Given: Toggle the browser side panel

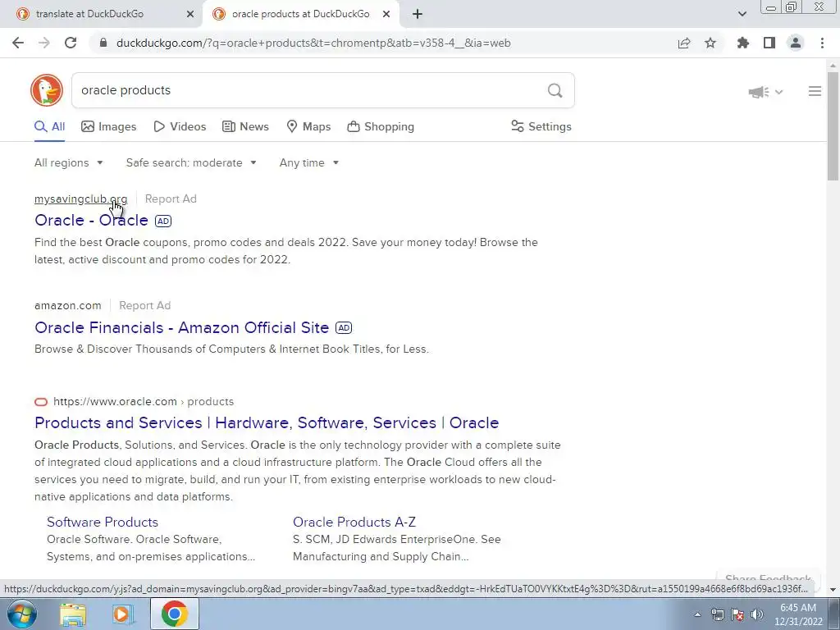Looking at the screenshot, I should pos(769,43).
